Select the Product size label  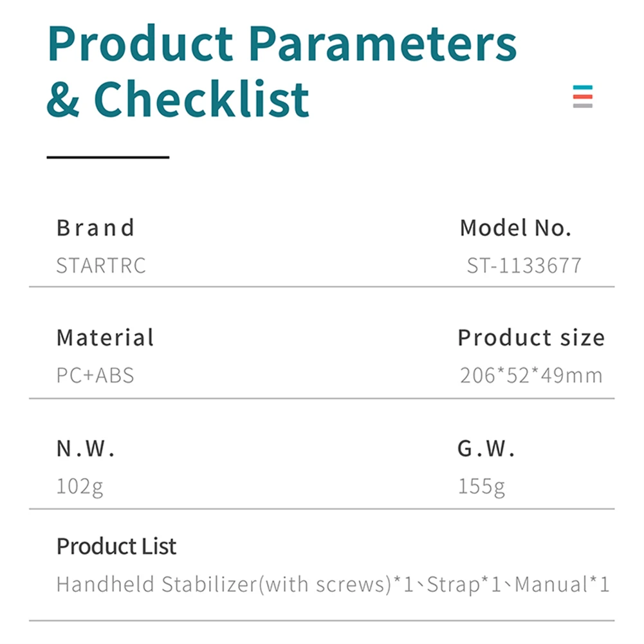[x=531, y=338]
